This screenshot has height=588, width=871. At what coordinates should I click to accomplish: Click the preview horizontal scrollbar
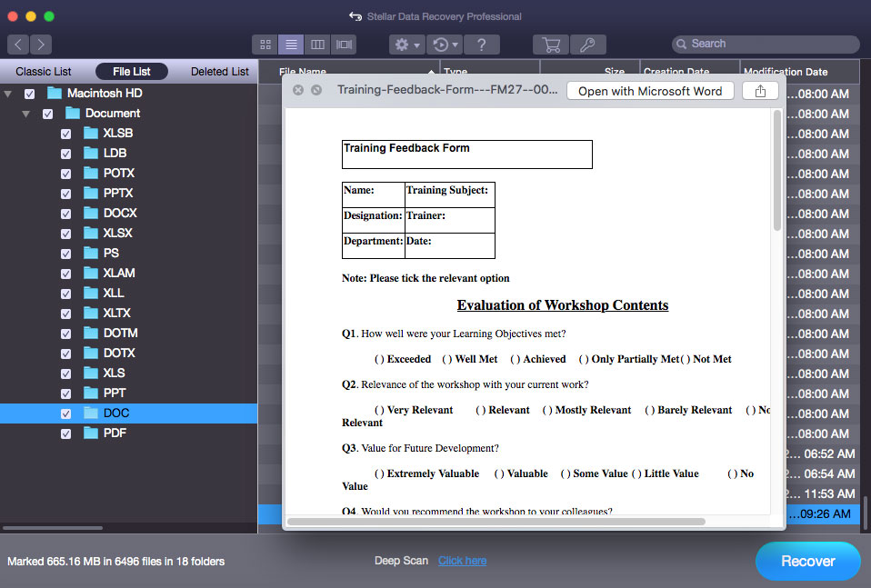tap(496, 522)
